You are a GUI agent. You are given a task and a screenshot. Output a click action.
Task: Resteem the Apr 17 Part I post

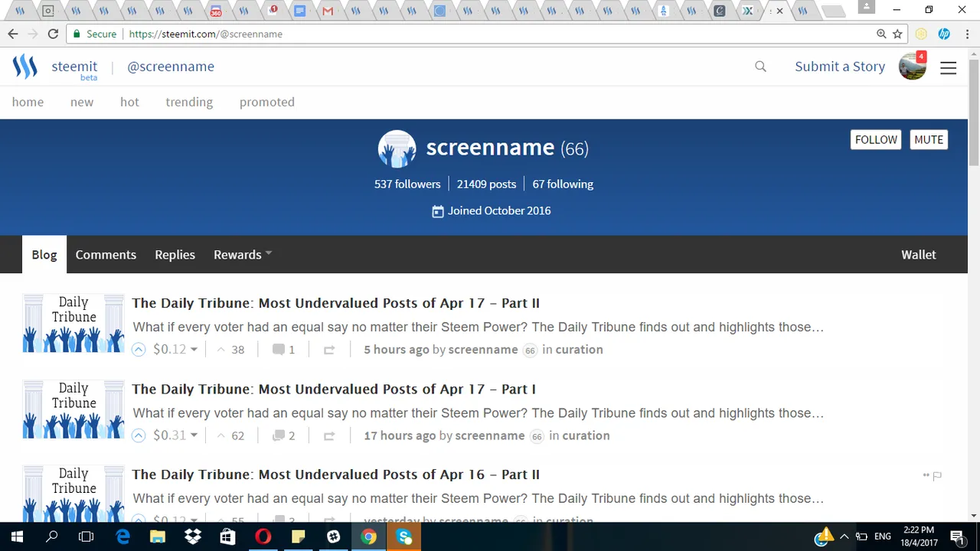[329, 435]
